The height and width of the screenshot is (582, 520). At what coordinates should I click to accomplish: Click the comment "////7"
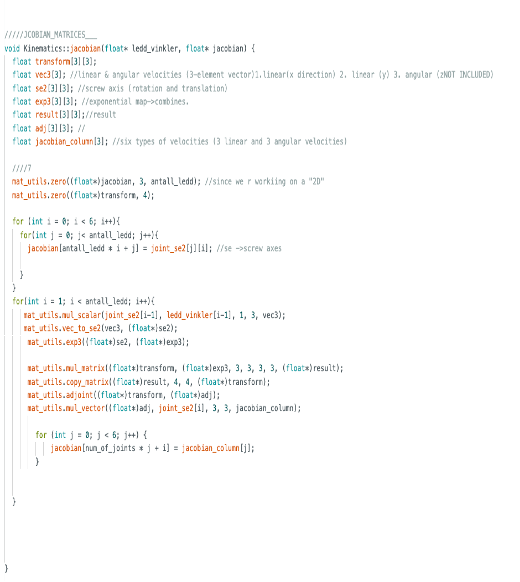pos(22,168)
